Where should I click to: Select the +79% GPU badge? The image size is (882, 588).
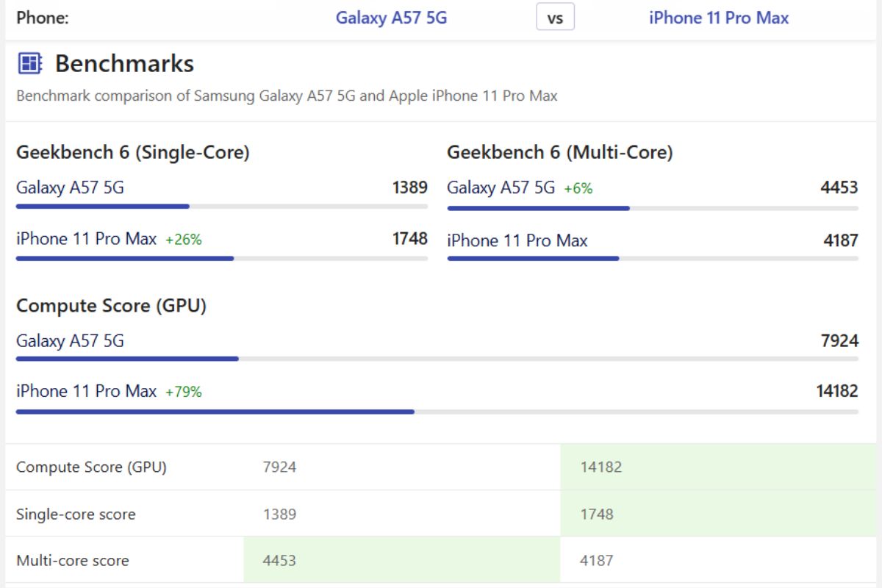click(x=183, y=392)
